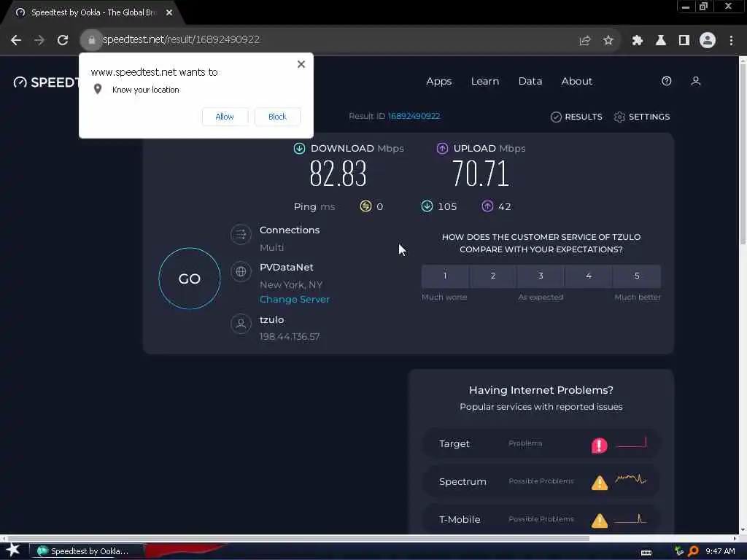
Task: Rate customer service 5 Much better
Action: click(637, 276)
